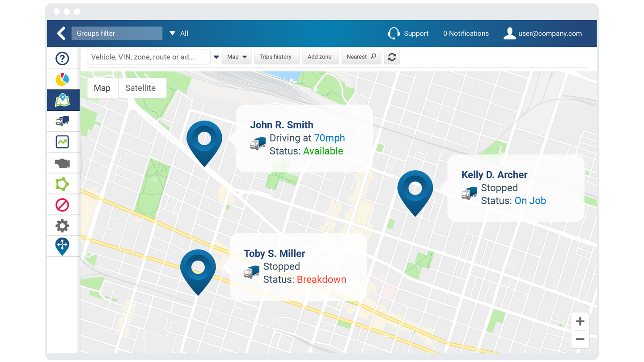
Task: Expand the search box dropdown arrow
Action: 216,57
